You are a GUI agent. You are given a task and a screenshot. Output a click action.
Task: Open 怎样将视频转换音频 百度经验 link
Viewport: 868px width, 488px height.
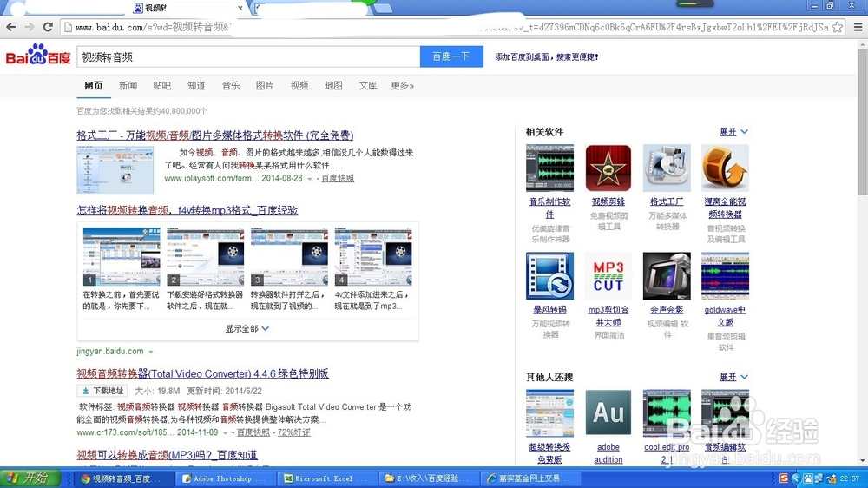click(187, 210)
